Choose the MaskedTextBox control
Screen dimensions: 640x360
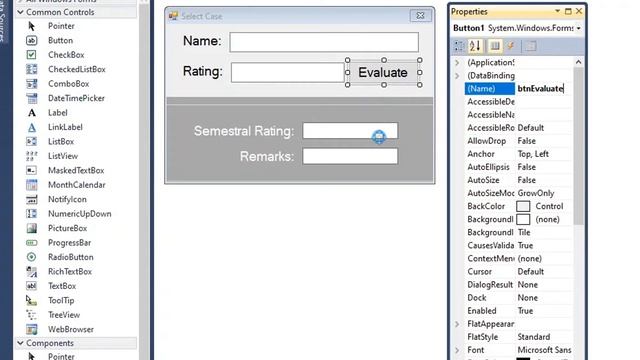pyautogui.click(x=76, y=171)
